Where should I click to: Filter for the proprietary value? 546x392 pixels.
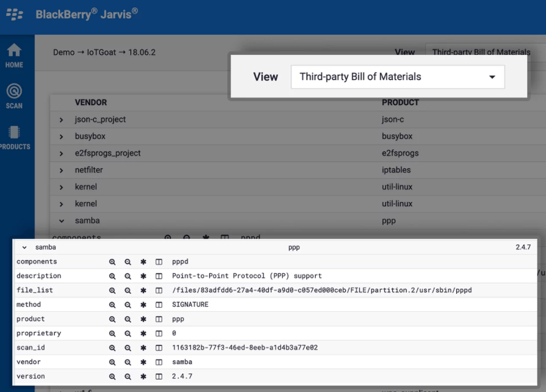click(x=112, y=334)
